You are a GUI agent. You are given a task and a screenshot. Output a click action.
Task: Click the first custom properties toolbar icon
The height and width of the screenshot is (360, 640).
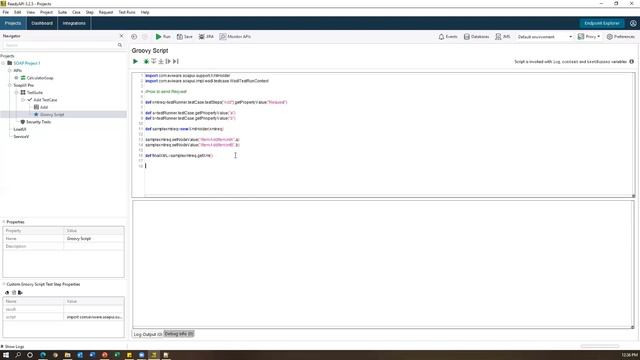pos(7,293)
